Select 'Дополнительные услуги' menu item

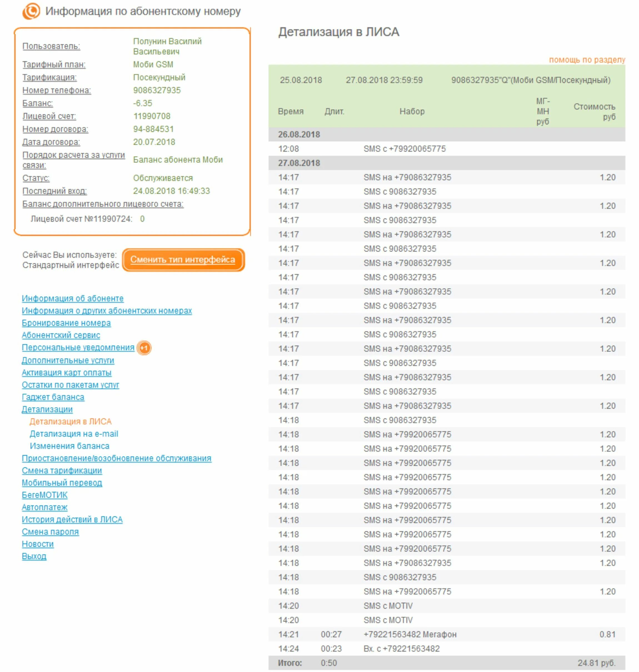coord(68,360)
